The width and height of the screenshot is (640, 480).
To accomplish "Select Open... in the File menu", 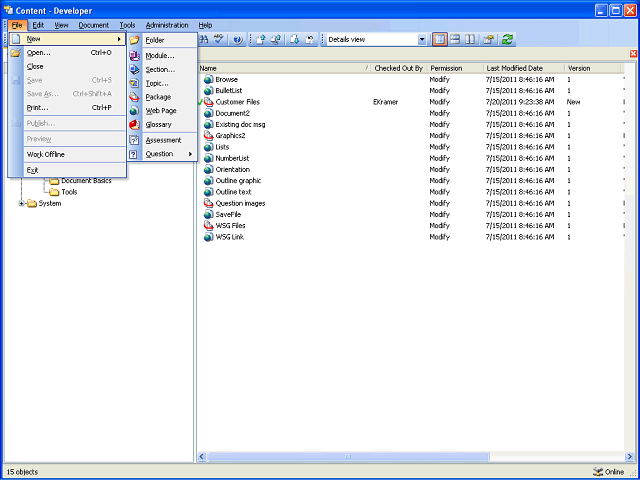I will coord(67,53).
